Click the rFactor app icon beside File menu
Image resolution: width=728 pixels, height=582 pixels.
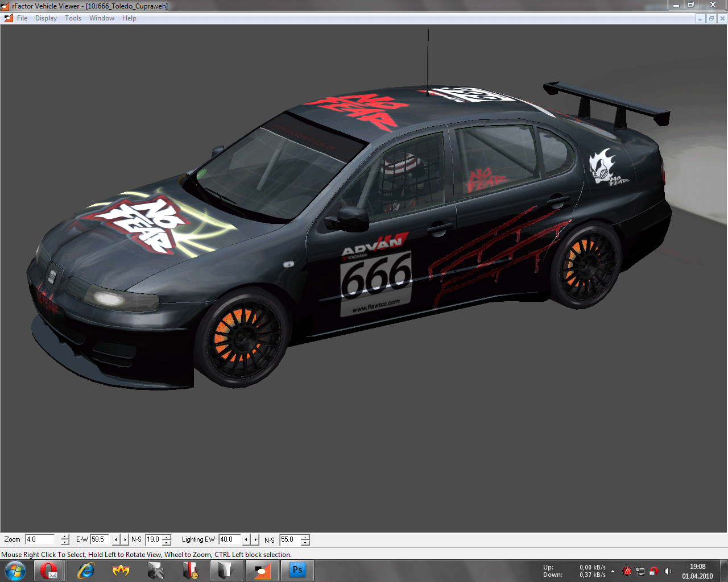coord(8,18)
